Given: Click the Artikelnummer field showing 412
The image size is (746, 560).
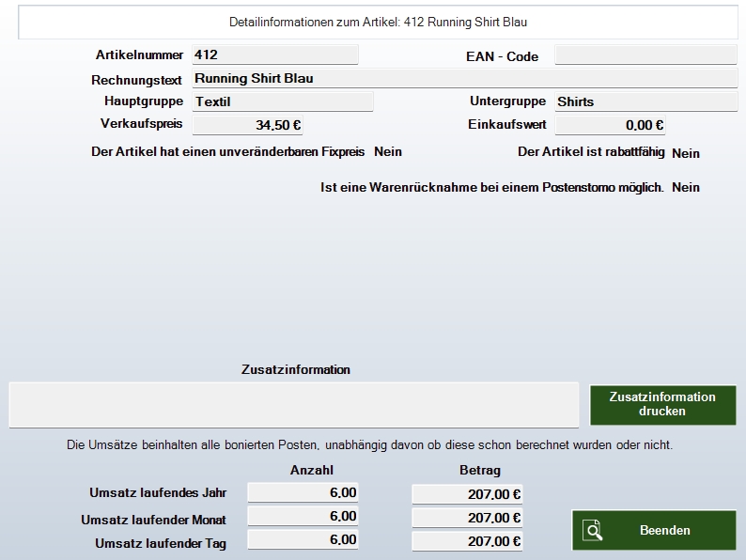Looking at the screenshot, I should pos(274,55).
